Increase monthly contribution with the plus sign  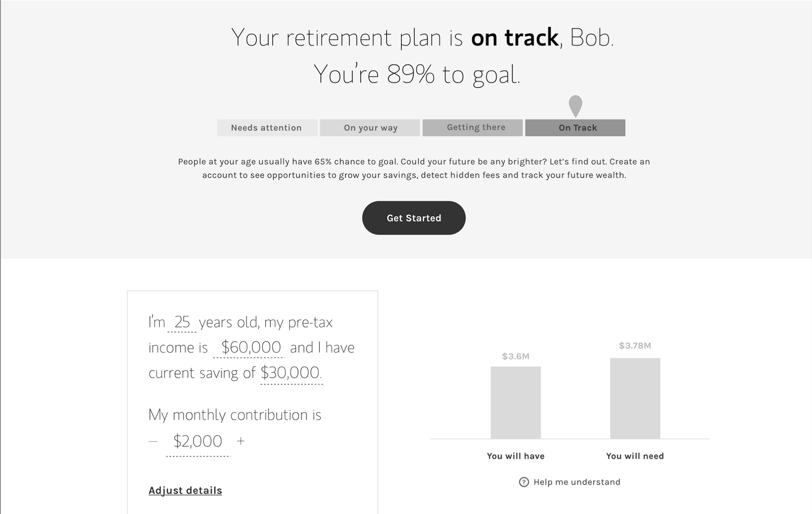click(x=241, y=441)
